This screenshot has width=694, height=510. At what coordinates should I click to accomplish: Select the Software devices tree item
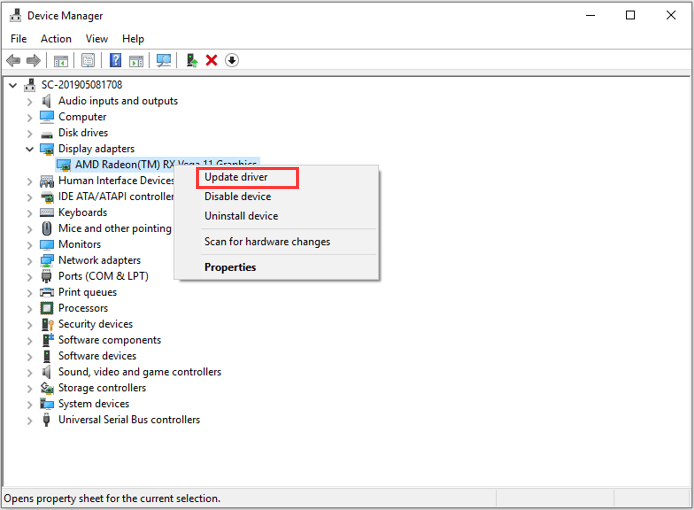click(x=97, y=356)
